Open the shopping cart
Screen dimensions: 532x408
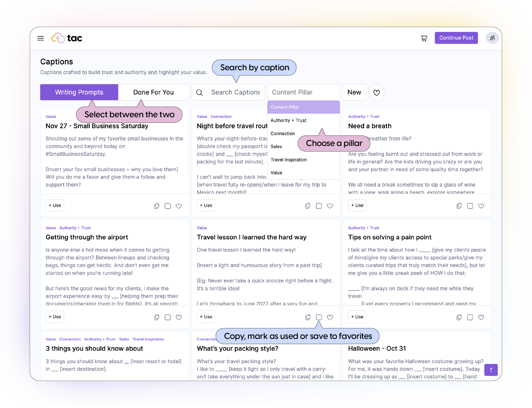click(x=424, y=38)
